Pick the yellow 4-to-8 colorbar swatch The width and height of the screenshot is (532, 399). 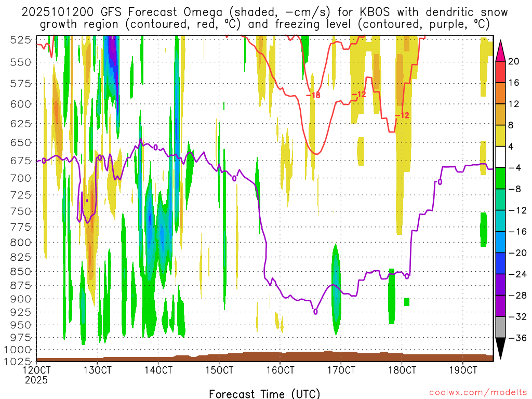coord(500,136)
